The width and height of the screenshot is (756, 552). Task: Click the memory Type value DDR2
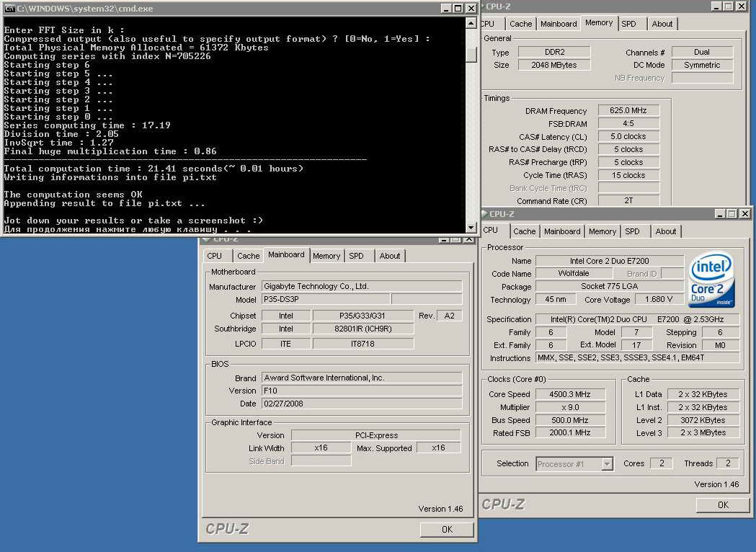pos(554,52)
